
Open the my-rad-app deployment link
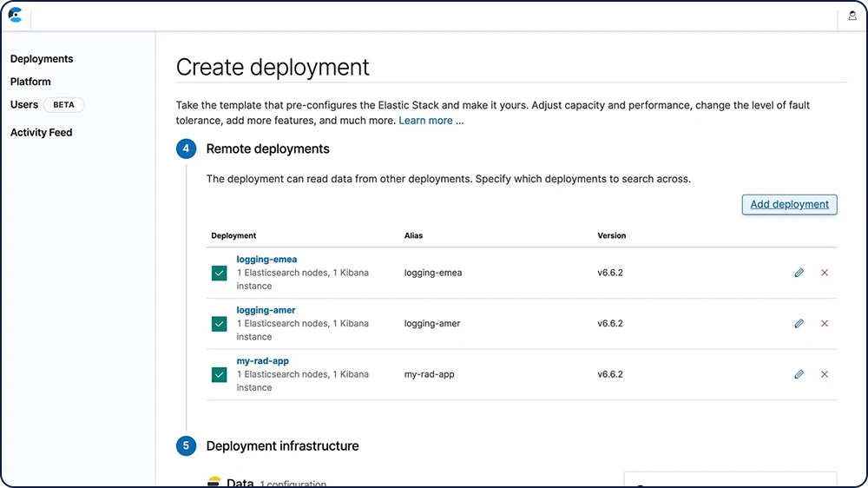pos(262,360)
